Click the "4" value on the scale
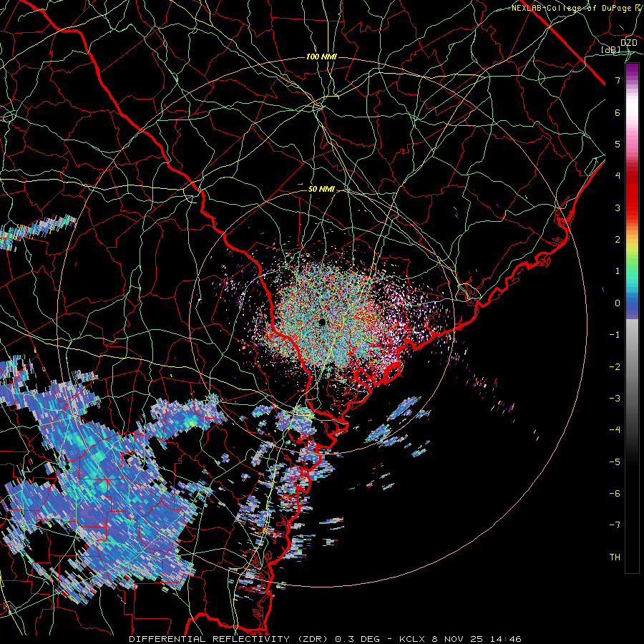Viewport: 644px width, 644px height. pos(618,176)
